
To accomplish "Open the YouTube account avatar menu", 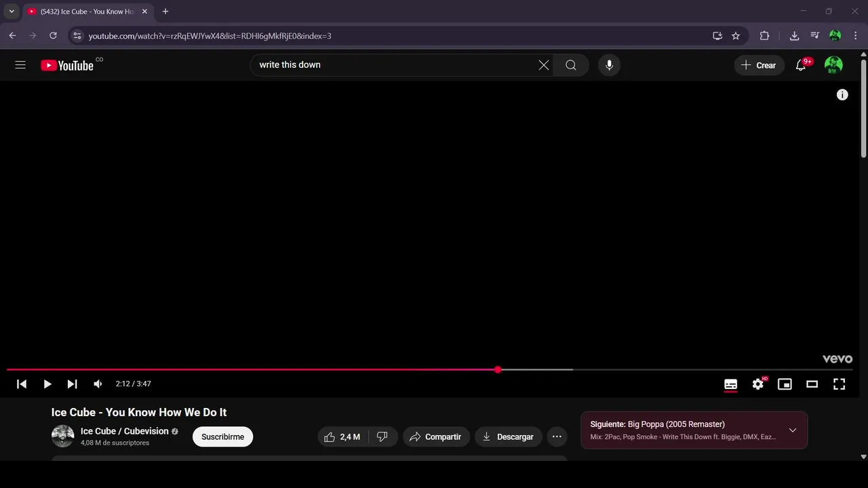I will click(833, 65).
